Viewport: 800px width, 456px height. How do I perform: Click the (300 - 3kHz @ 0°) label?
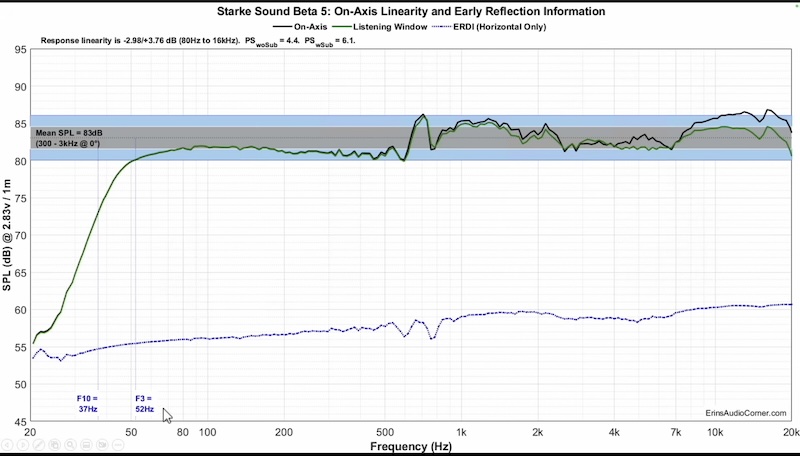(68, 143)
